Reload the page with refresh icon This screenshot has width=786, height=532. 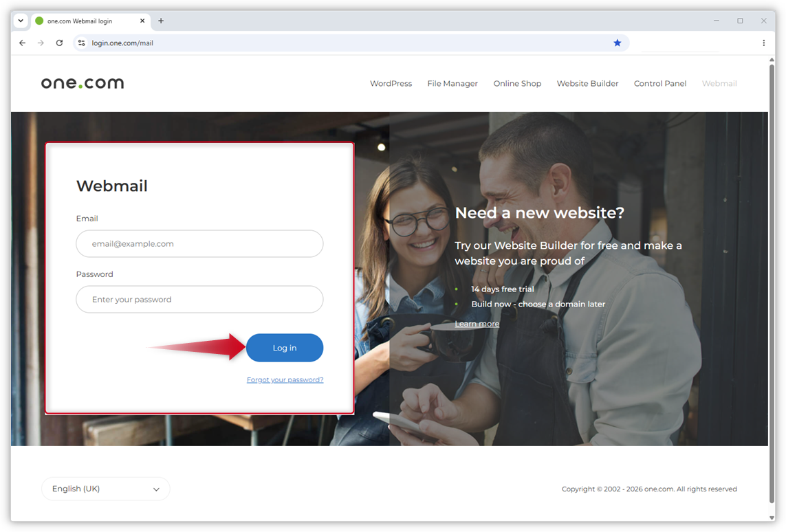pyautogui.click(x=59, y=43)
